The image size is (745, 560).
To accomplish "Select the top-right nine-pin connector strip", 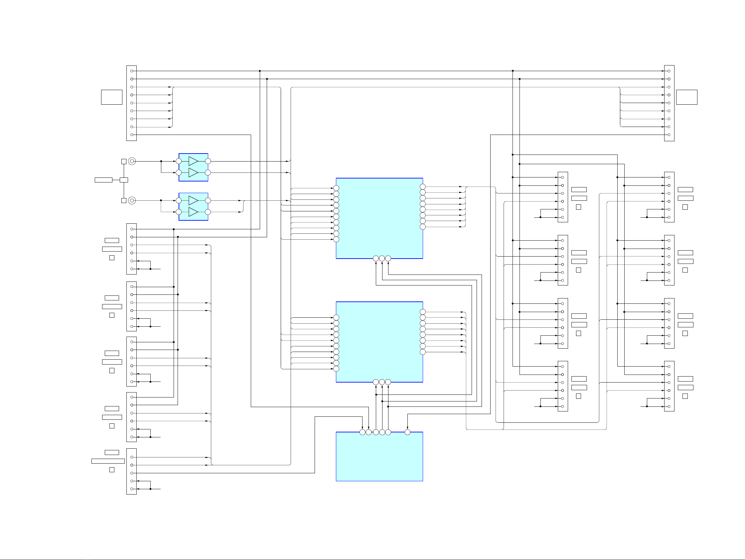I will pos(669,103).
